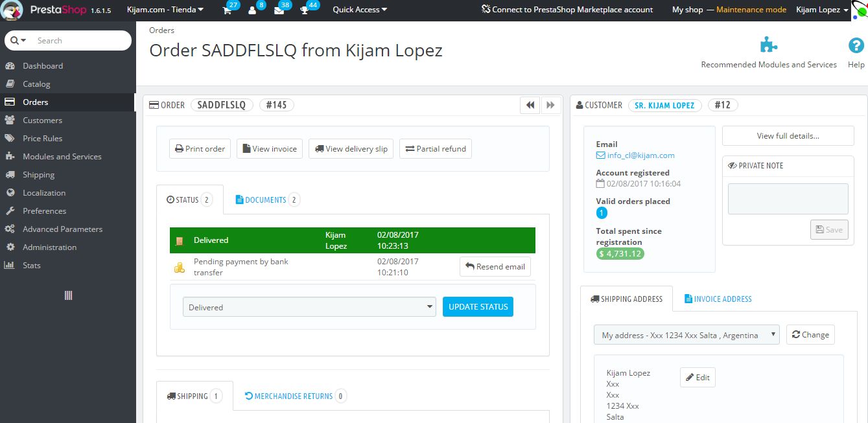Click the Save private note button
The height and width of the screenshot is (423, 868).
tap(829, 229)
